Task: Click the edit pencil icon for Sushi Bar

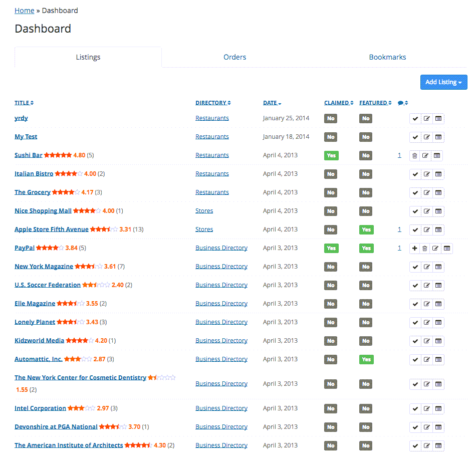Action: coord(425,155)
